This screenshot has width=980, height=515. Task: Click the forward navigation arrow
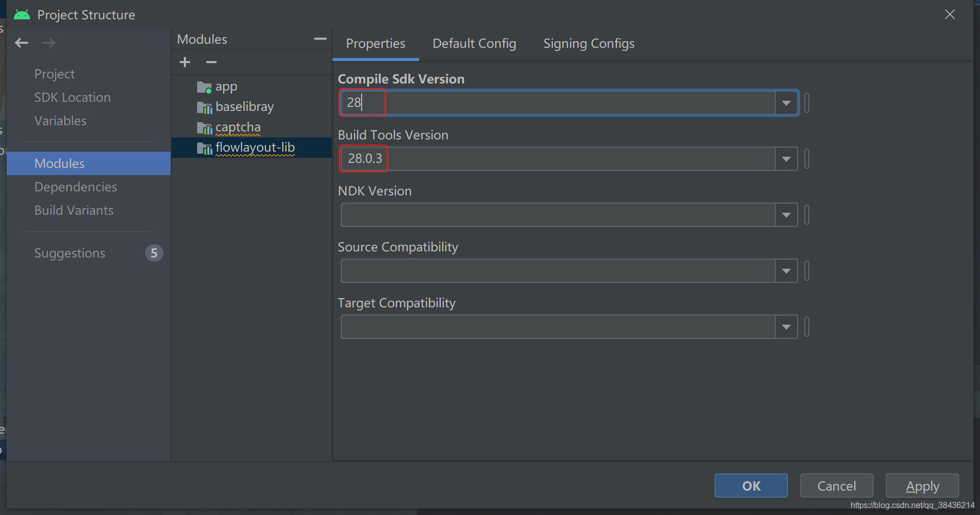coord(48,43)
